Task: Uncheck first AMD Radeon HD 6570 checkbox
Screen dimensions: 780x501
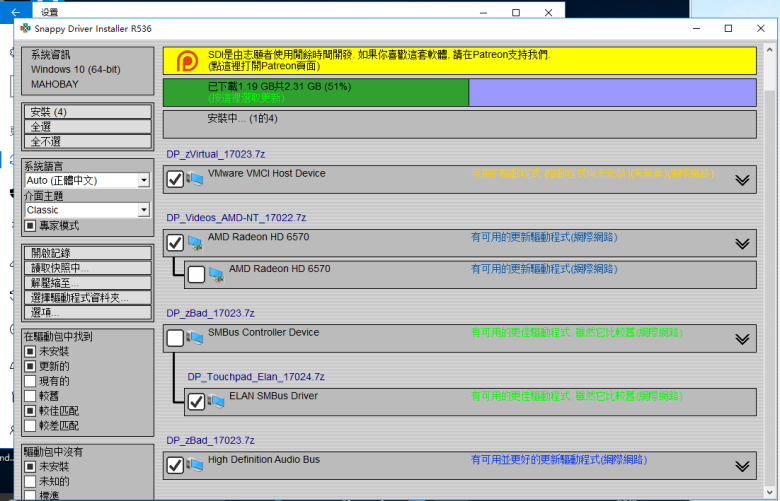Action: tap(175, 243)
